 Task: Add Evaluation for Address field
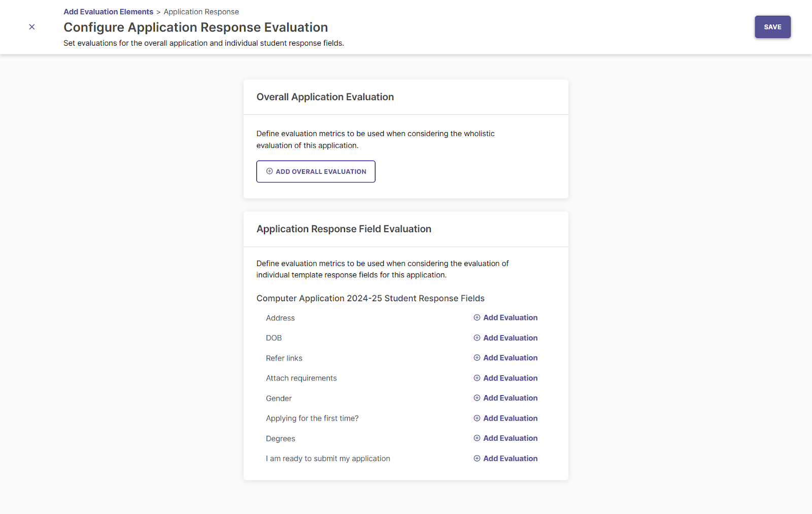click(x=505, y=317)
